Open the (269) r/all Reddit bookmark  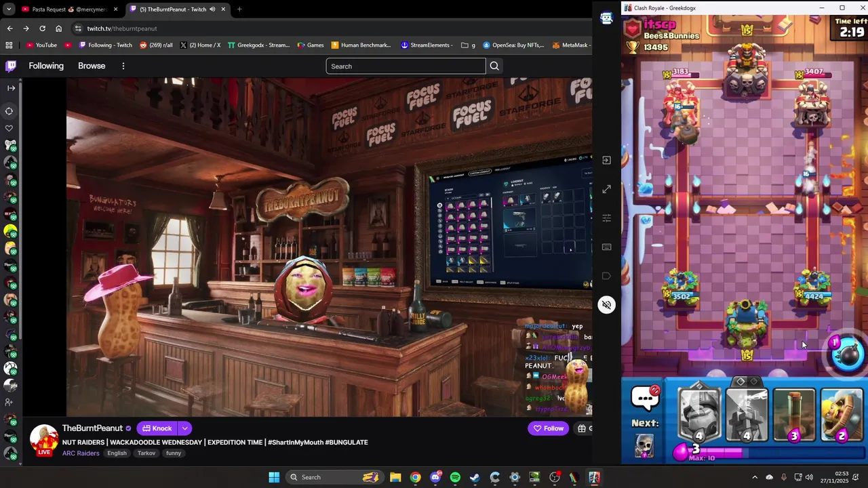[x=156, y=45]
